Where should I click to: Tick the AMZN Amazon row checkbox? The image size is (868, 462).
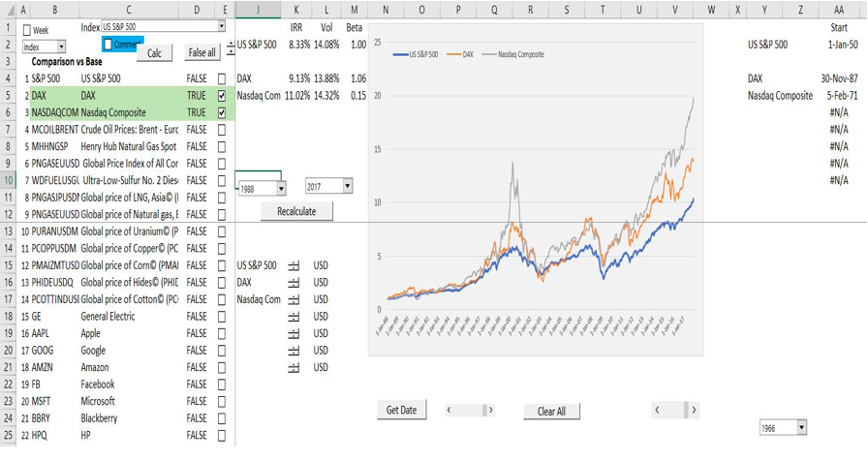(x=222, y=367)
